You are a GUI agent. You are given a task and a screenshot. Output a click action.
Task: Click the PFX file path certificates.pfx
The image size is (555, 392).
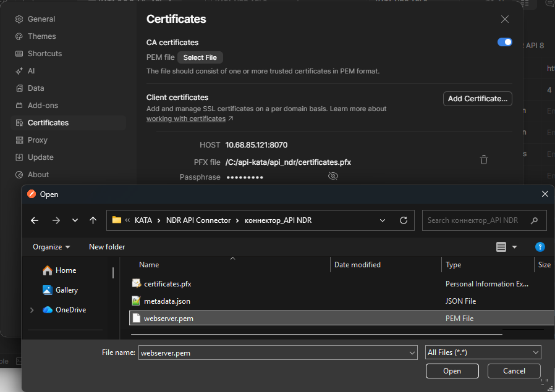tap(288, 162)
